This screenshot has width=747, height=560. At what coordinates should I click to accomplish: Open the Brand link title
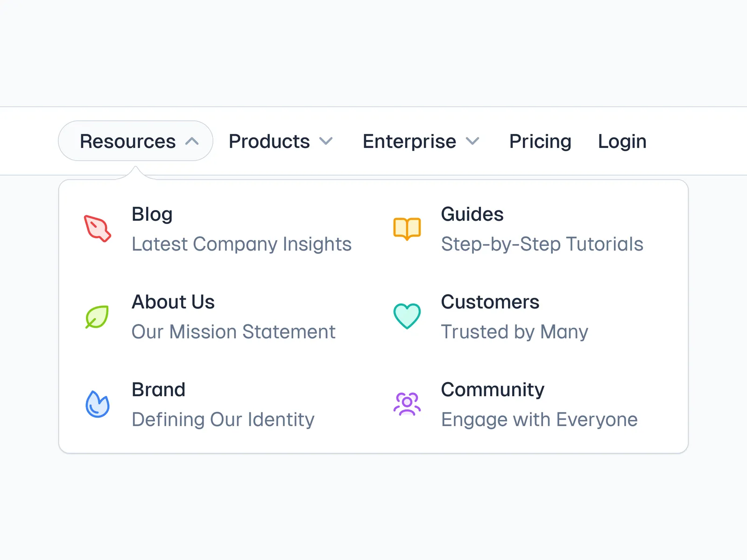(x=158, y=390)
